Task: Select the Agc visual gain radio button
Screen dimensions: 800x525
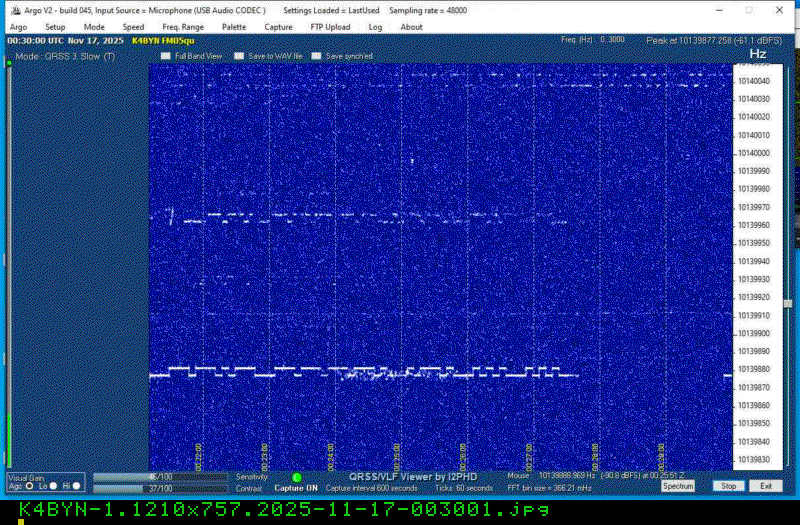Action: tap(28, 486)
